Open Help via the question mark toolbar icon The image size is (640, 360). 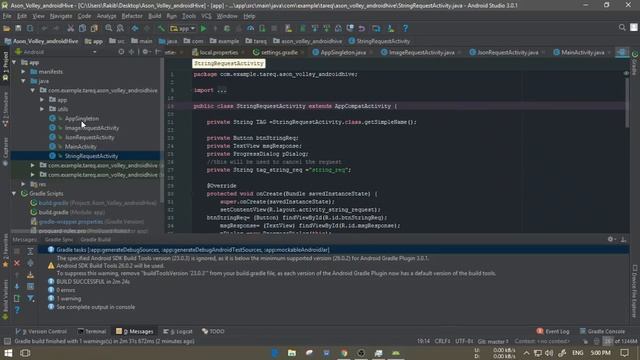(405, 29)
